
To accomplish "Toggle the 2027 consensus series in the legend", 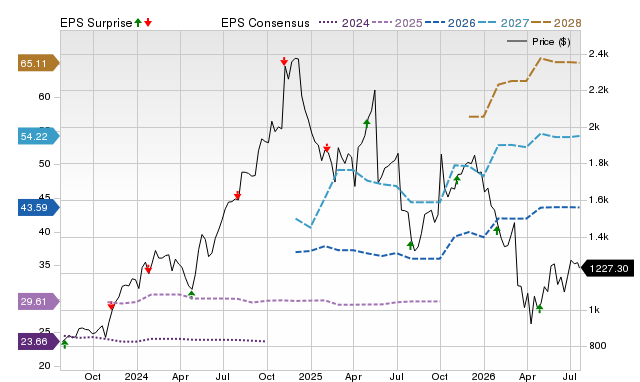I will 503,23.
